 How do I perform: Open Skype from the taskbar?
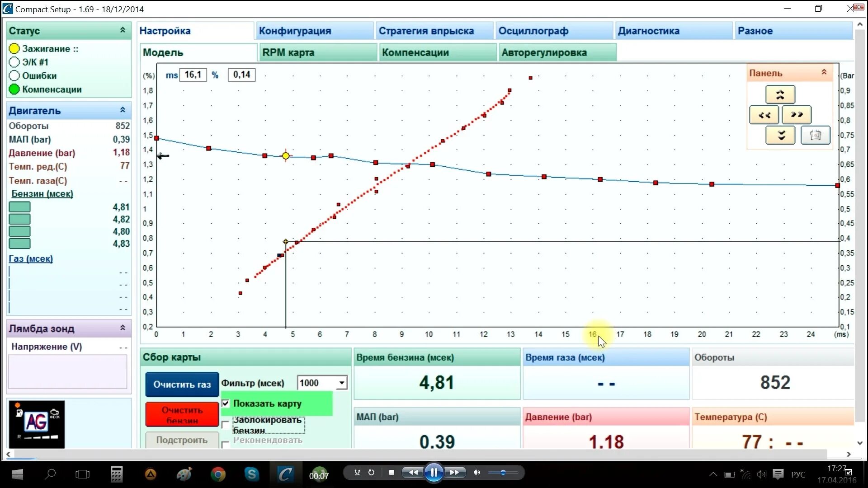coord(251,474)
